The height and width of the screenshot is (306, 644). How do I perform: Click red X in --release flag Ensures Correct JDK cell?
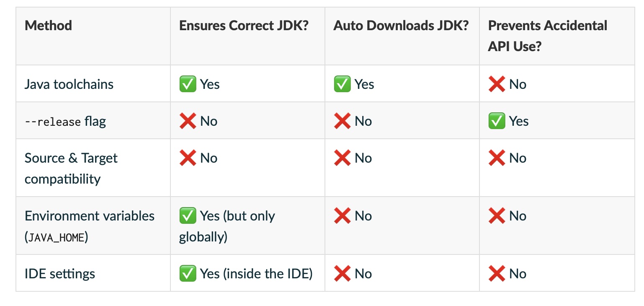coord(187,121)
